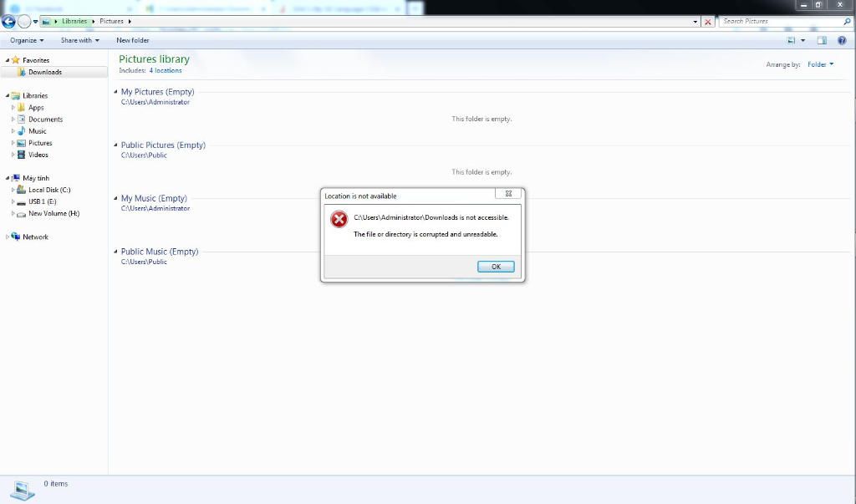The image size is (856, 504).
Task: Click C:\Users\Public path under Public Pictures
Action: [x=144, y=155]
